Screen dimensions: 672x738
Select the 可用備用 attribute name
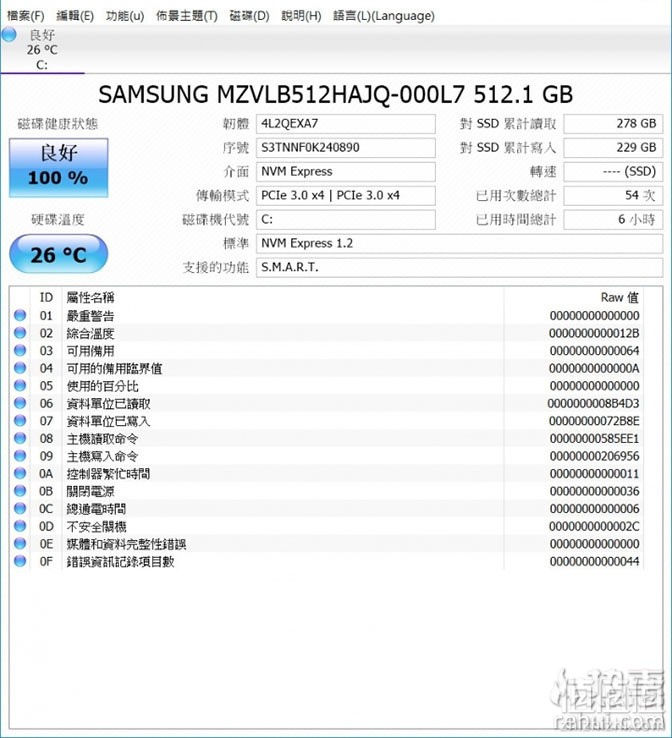(x=90, y=351)
